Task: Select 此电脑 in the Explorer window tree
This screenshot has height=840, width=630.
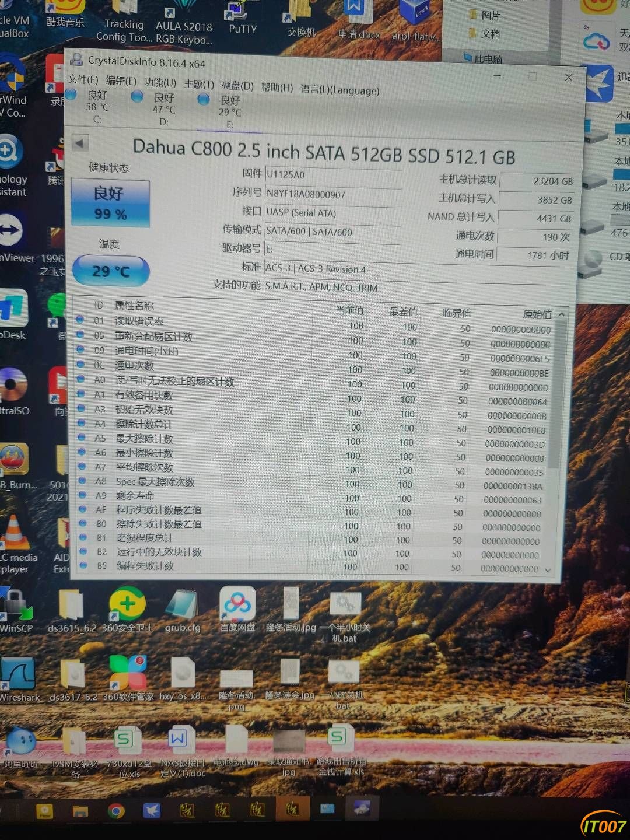Action: click(x=483, y=58)
